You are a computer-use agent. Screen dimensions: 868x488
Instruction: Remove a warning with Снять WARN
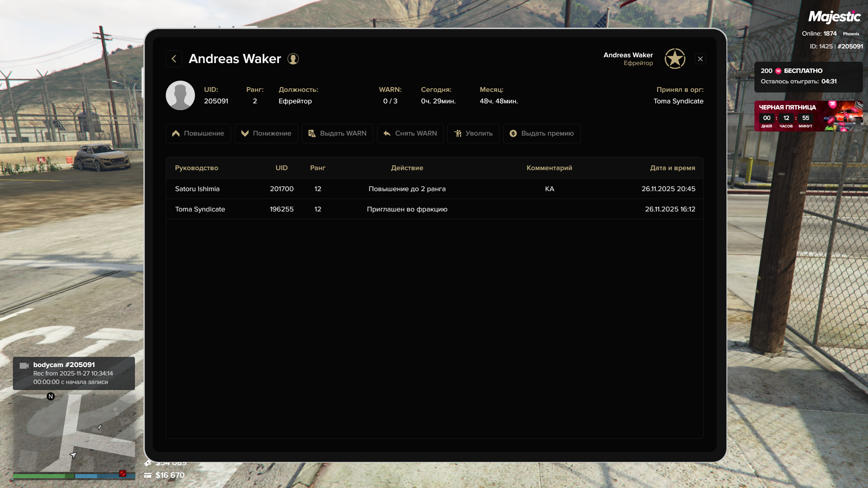coord(410,134)
